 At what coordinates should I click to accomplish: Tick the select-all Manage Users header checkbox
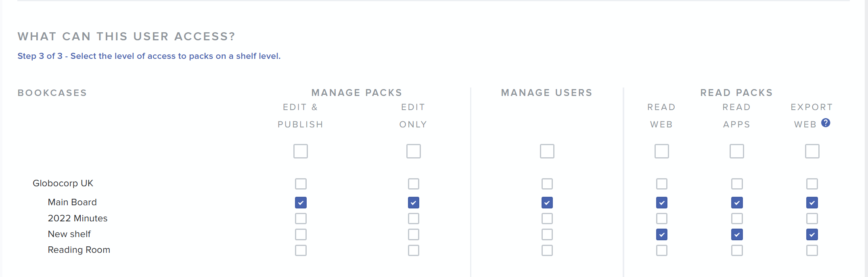coord(547,151)
